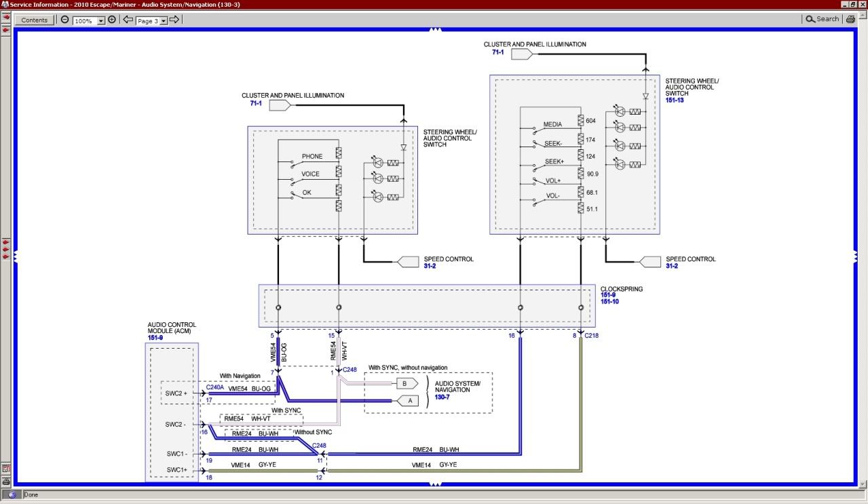Open the Contents panel

coord(35,20)
